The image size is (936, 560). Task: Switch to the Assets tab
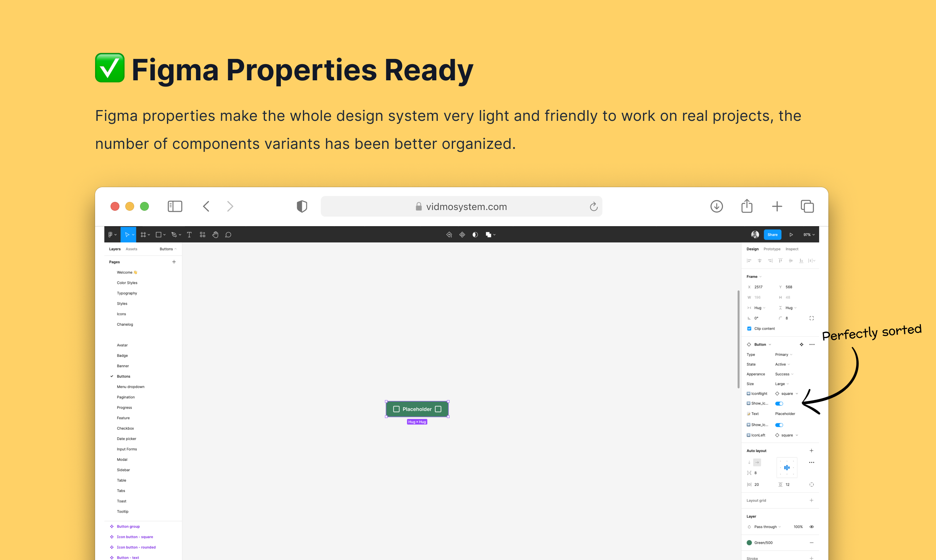click(x=131, y=249)
